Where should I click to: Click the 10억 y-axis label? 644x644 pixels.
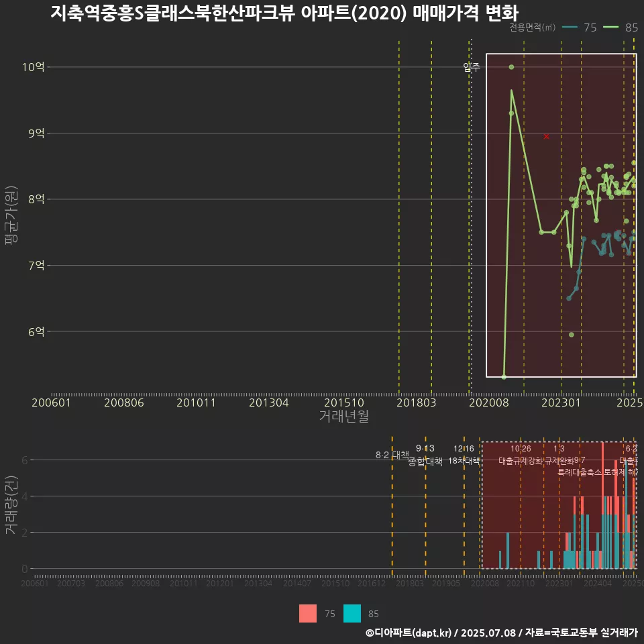(x=34, y=67)
